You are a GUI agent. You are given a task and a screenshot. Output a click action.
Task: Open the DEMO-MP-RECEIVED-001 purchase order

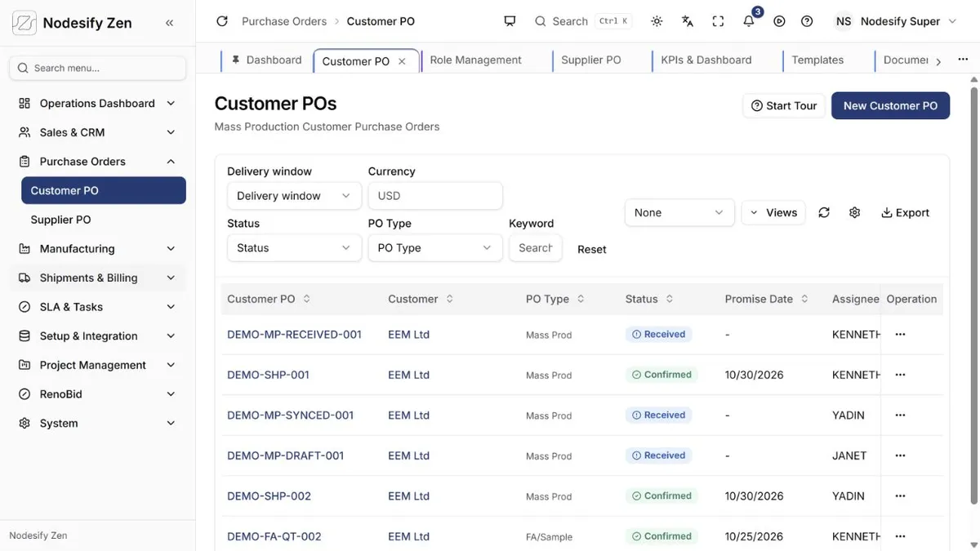pos(294,334)
